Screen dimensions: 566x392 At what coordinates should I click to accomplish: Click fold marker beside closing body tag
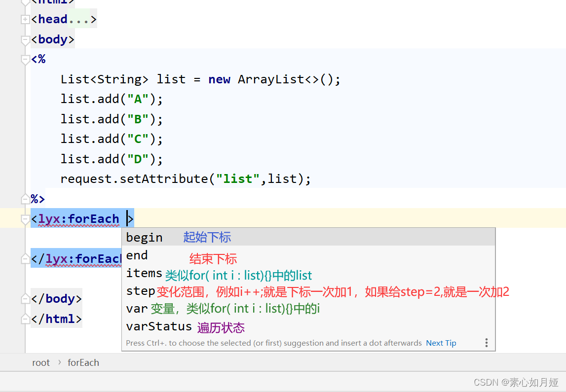point(25,299)
